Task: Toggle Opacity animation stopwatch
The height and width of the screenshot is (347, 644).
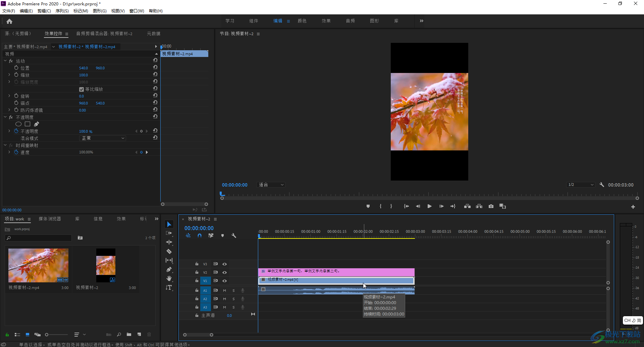Action: [16, 131]
